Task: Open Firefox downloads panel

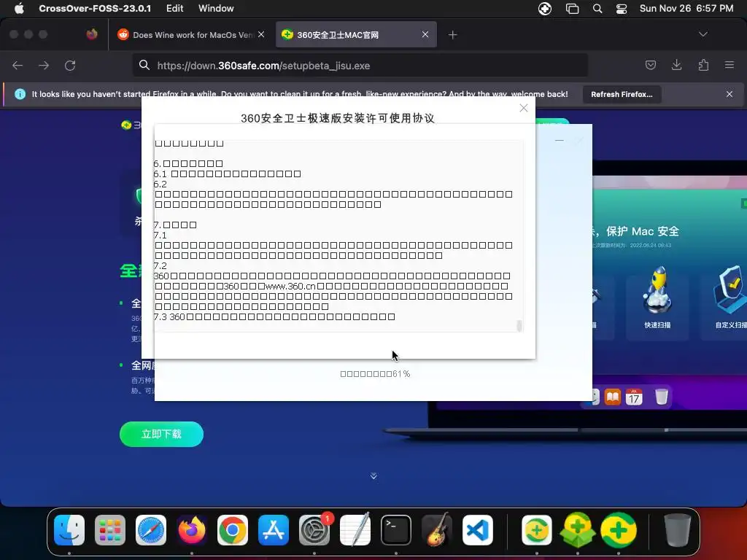Action: [x=676, y=65]
